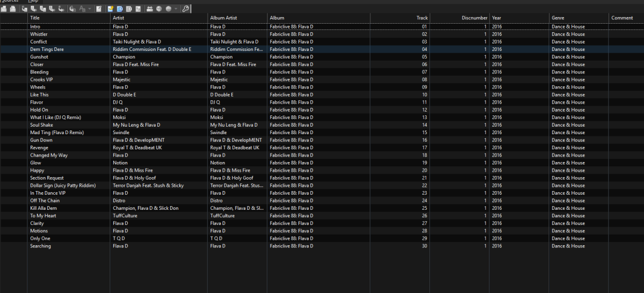Select the track titled What I Like (DJ Q Remix)
This screenshot has width=644, height=293.
[322, 117]
